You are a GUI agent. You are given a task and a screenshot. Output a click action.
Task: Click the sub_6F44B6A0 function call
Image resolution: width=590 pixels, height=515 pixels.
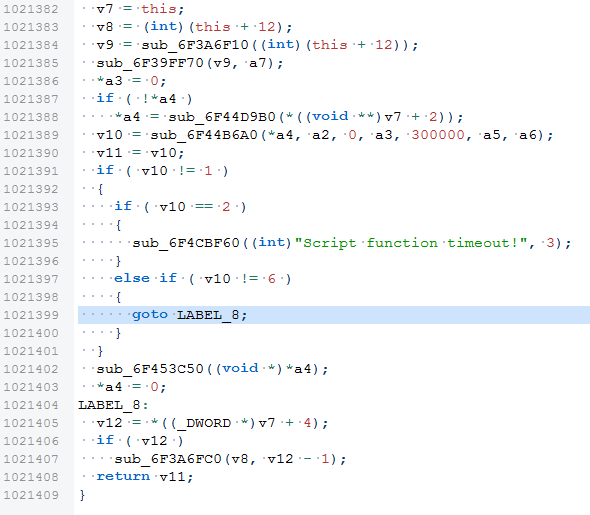click(204, 135)
